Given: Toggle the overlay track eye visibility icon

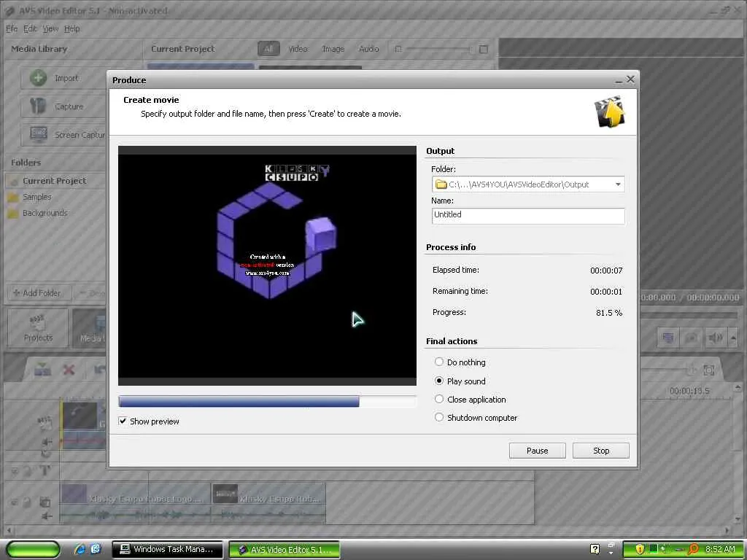Looking at the screenshot, I should 15,502.
